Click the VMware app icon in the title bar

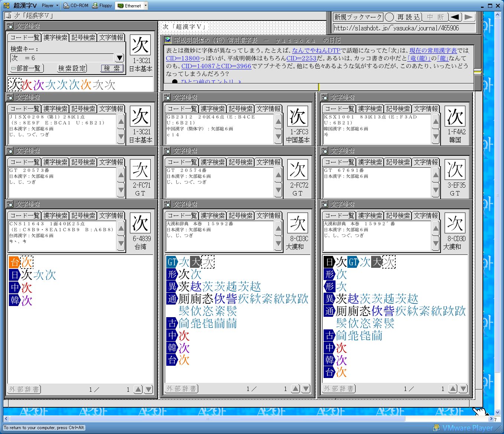click(6, 6)
